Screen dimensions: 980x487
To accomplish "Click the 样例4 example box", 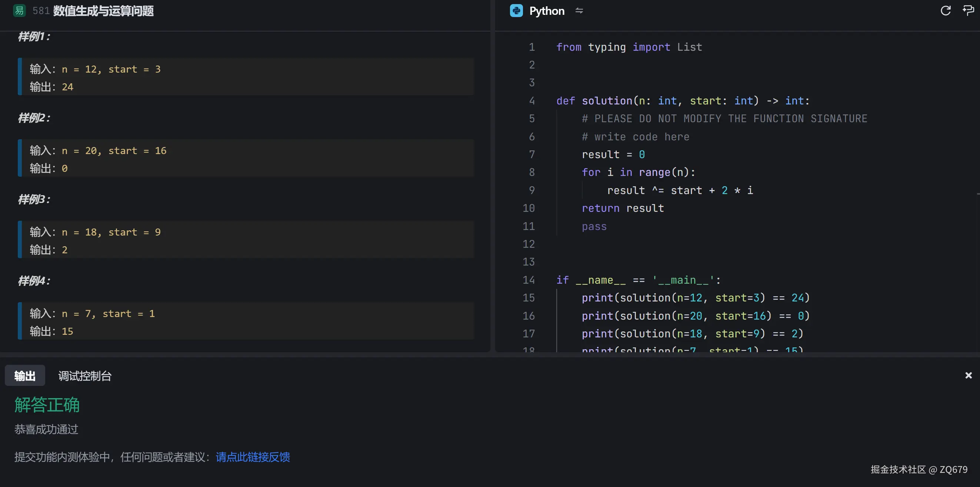I will click(x=246, y=321).
